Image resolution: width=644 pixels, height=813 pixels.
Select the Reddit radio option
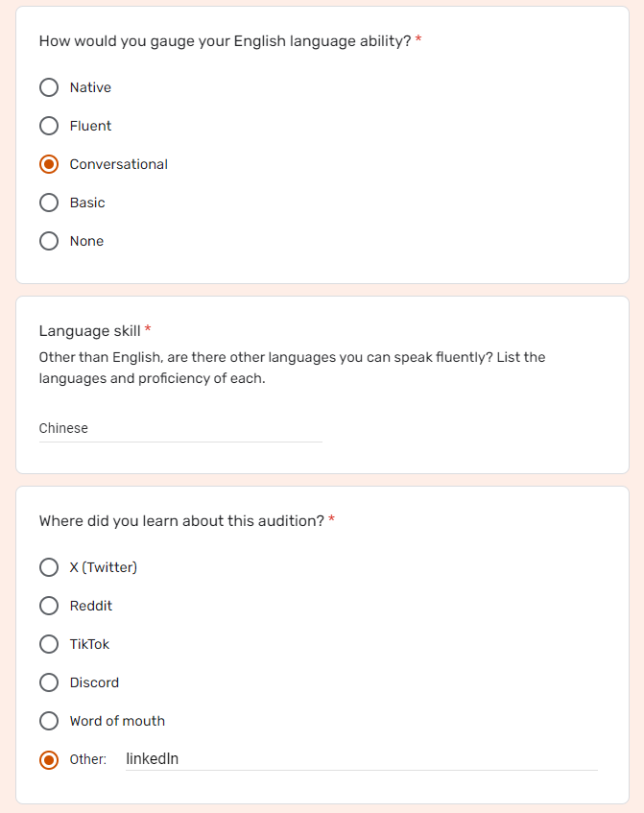(49, 606)
